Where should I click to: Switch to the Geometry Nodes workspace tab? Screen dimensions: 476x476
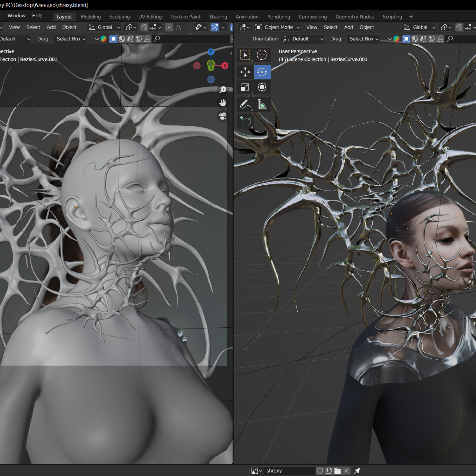[354, 17]
